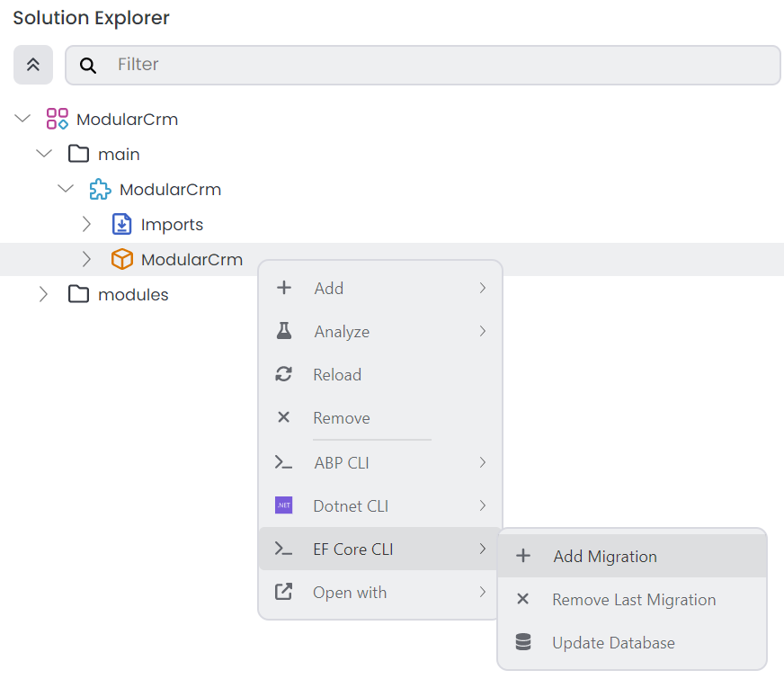The height and width of the screenshot is (679, 784).
Task: Click the Analyze flask icon
Action: pos(284,331)
